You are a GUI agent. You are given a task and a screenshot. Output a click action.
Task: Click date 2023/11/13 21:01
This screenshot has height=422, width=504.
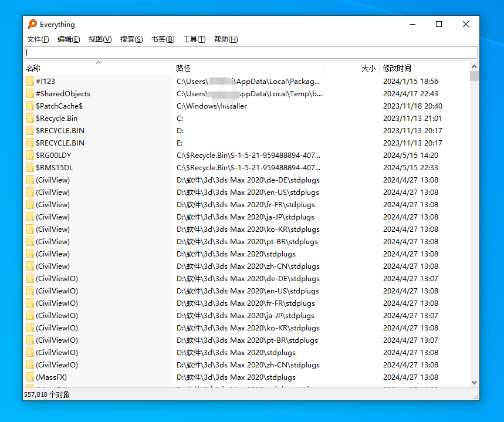(x=412, y=119)
